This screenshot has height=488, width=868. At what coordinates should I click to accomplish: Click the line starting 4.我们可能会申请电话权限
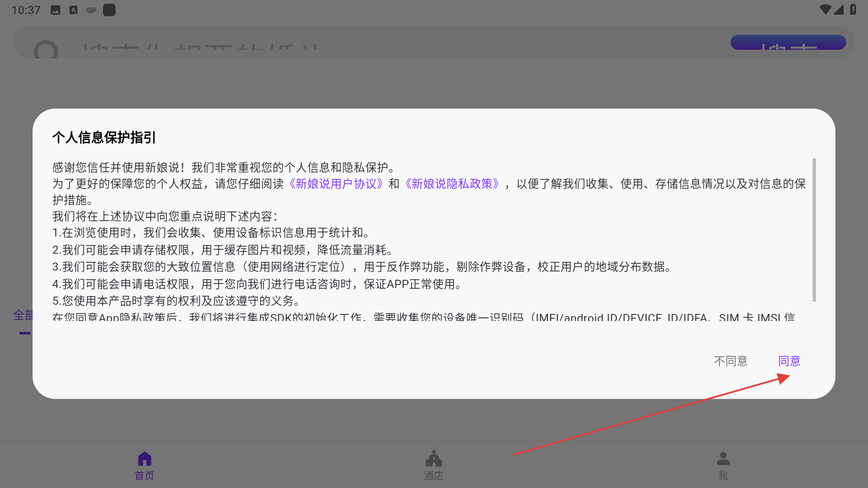(258, 284)
